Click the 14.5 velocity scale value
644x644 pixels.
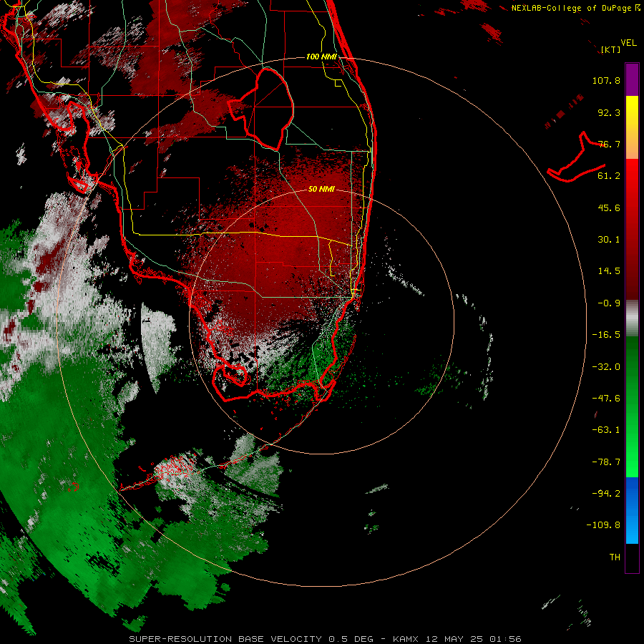point(609,271)
